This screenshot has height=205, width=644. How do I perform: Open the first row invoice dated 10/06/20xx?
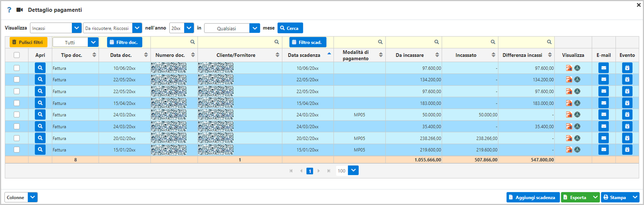point(40,68)
